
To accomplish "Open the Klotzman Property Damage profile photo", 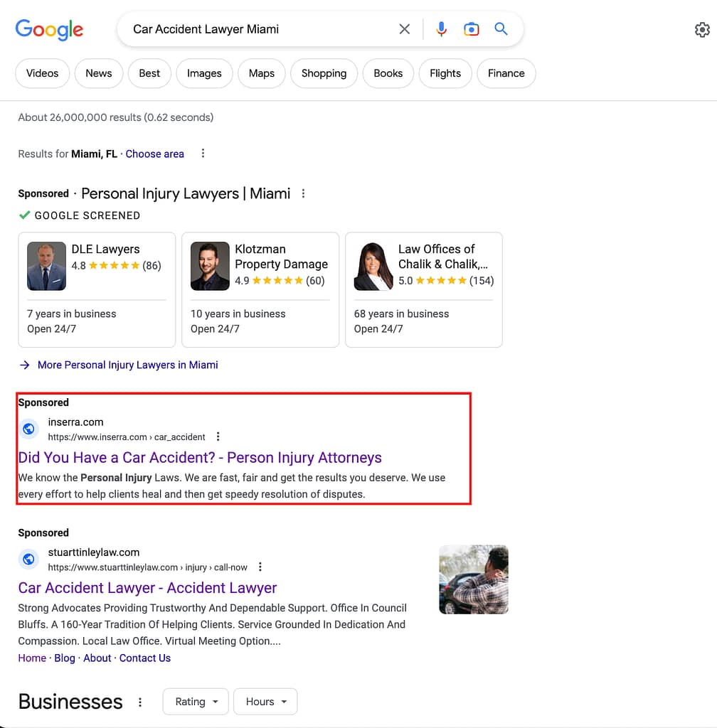I will click(x=210, y=266).
